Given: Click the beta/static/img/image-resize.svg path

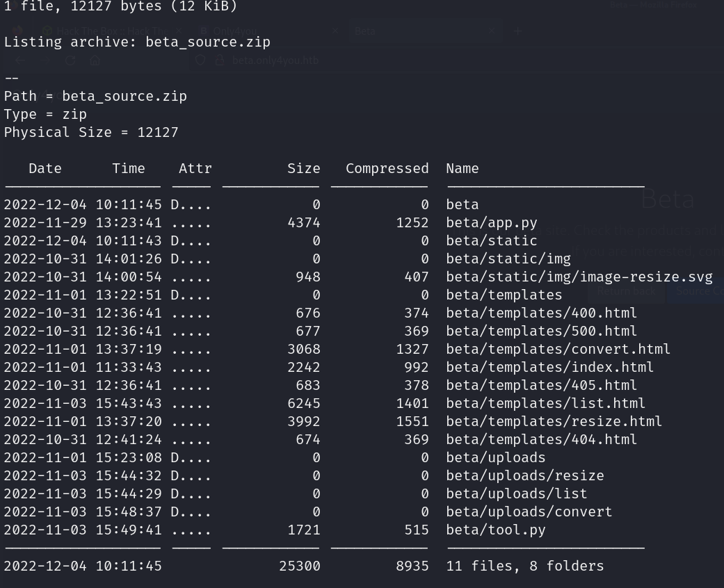Looking at the screenshot, I should 579,277.
